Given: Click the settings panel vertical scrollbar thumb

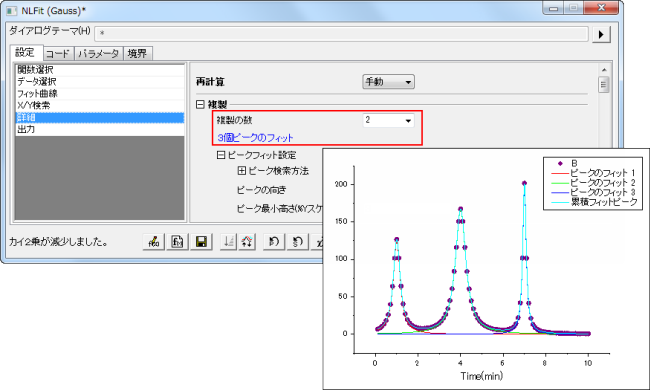Looking at the screenshot, I should coord(604,85).
